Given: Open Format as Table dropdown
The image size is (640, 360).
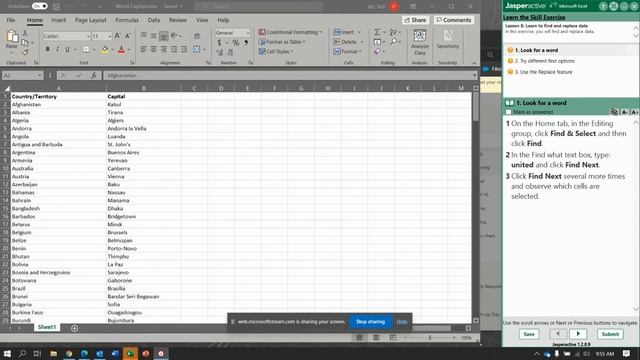Looking at the screenshot, I should click(282, 42).
